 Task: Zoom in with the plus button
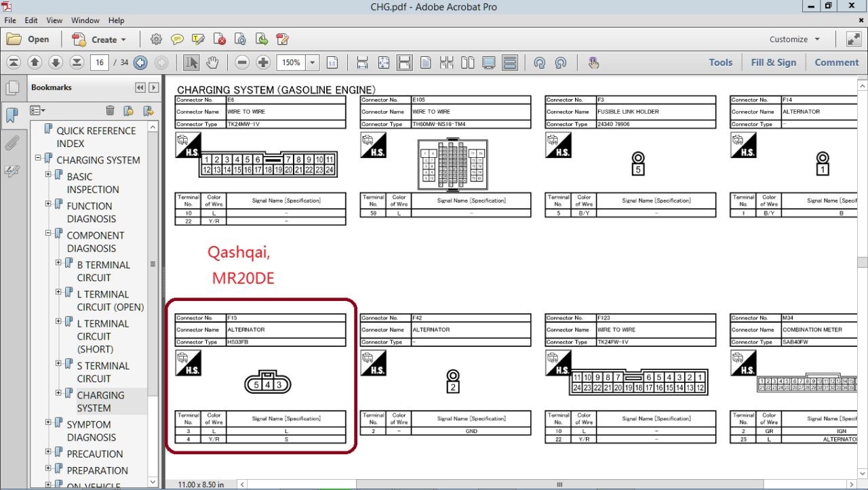pyautogui.click(x=263, y=62)
